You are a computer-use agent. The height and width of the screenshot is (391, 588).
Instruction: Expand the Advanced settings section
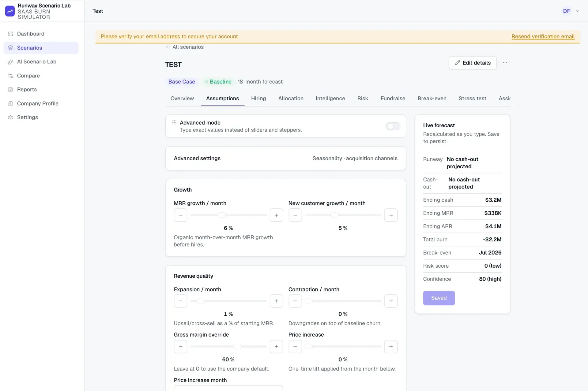tap(285, 158)
